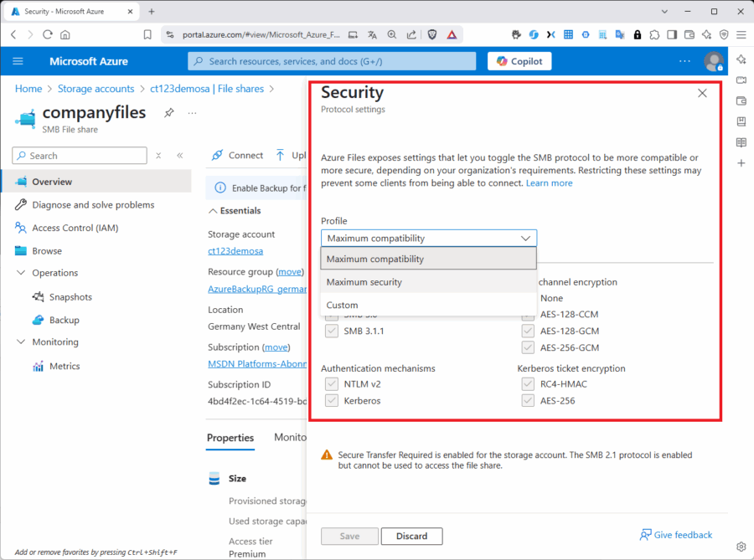Go to browser home page
This screenshot has width=754, height=560.
(65, 34)
